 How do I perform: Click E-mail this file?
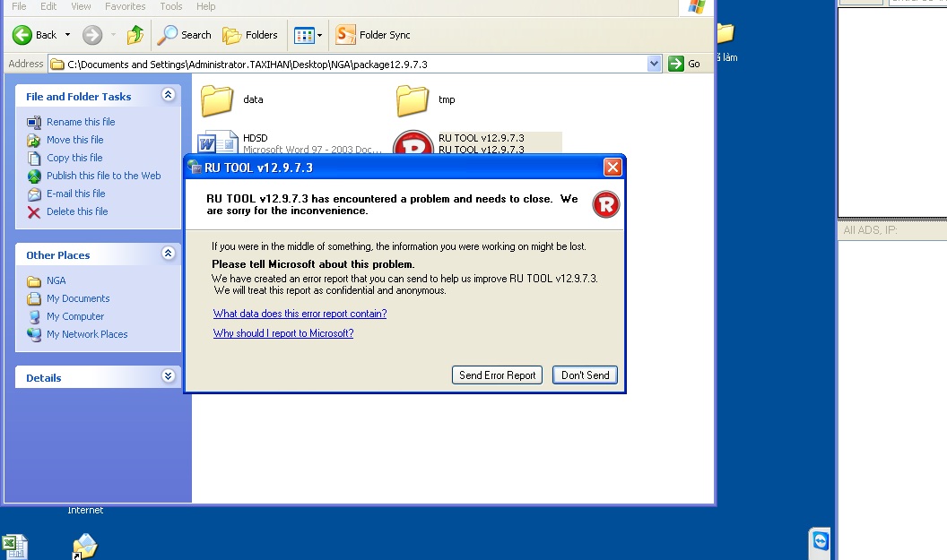pos(76,194)
